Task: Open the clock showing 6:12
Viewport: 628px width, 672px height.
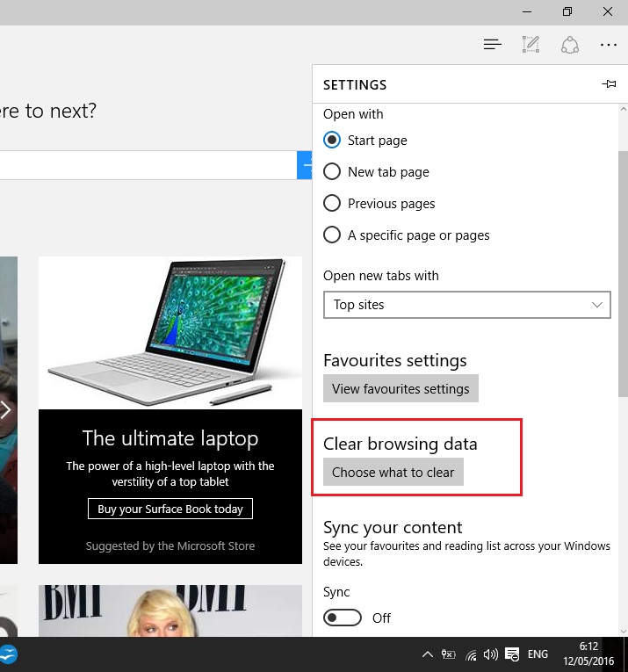Action: click(588, 654)
